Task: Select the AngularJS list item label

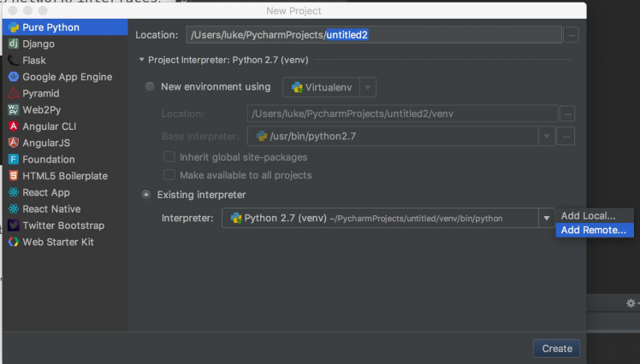Action: [x=46, y=143]
